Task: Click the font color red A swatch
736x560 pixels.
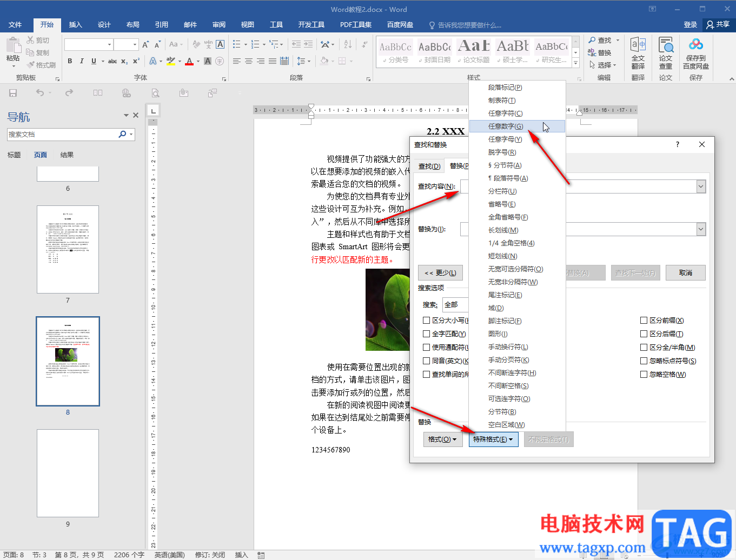Action: [x=189, y=61]
